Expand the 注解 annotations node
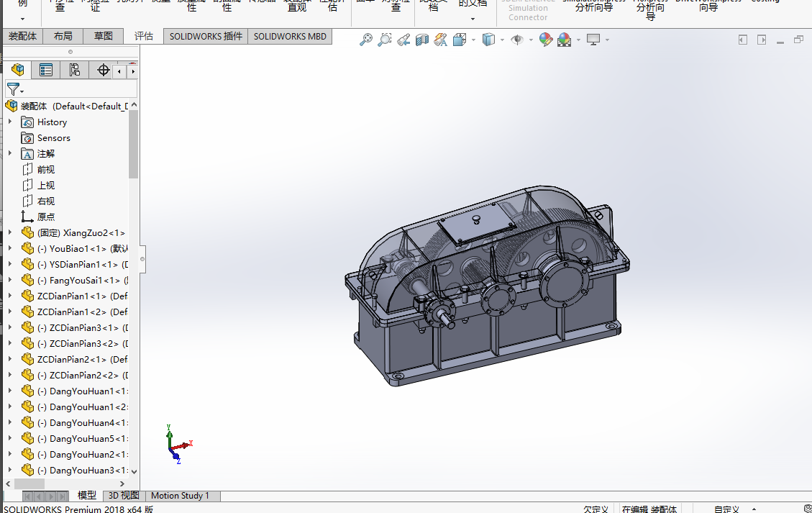 10,153
